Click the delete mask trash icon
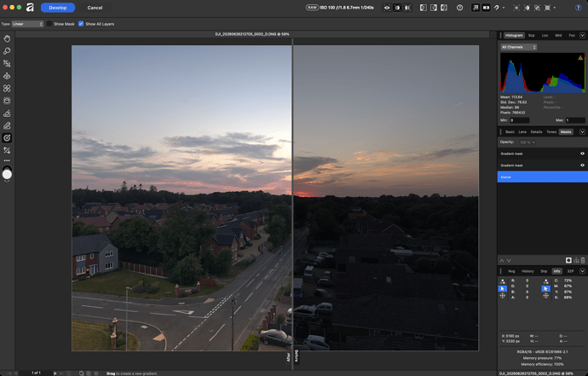Viewport: 588px width, 376px height. (582, 260)
